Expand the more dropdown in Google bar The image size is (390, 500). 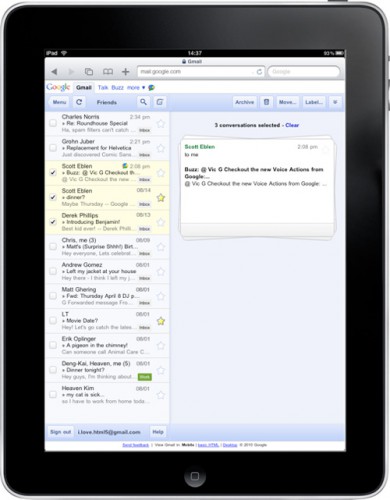136,88
